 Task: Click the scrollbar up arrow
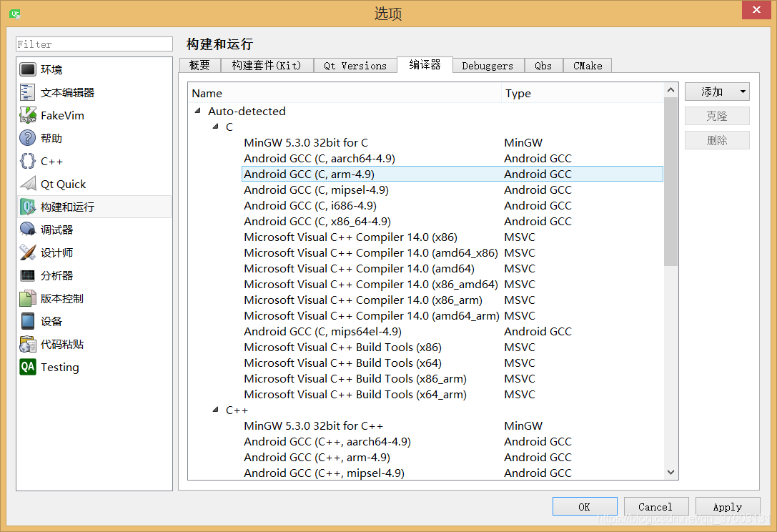[x=671, y=90]
